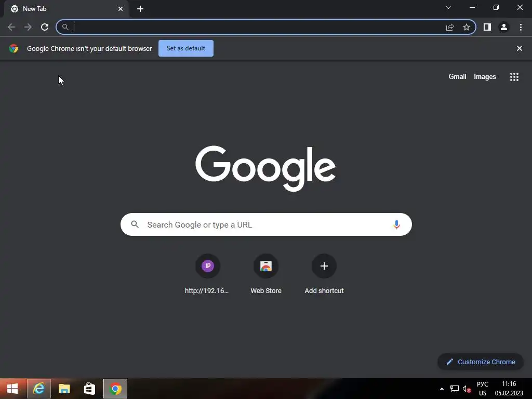The height and width of the screenshot is (399, 532).
Task: Open the side panel icon
Action: coord(487,27)
